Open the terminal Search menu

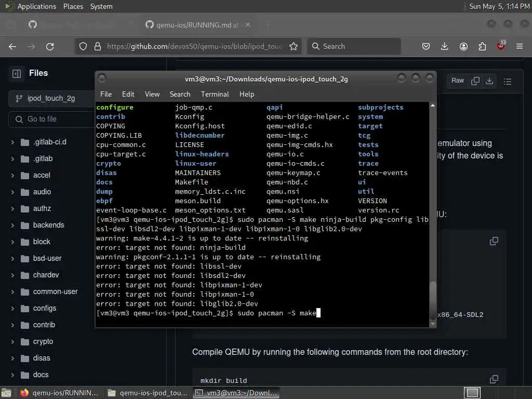pyautogui.click(x=180, y=95)
